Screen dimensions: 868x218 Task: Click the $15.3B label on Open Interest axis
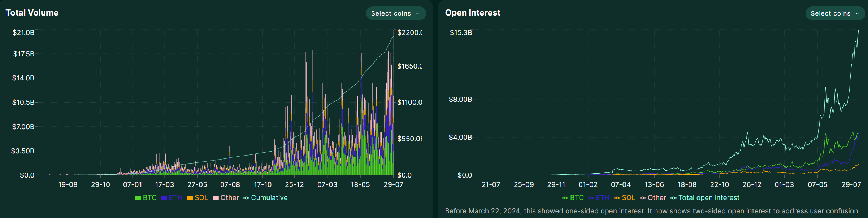[461, 32]
